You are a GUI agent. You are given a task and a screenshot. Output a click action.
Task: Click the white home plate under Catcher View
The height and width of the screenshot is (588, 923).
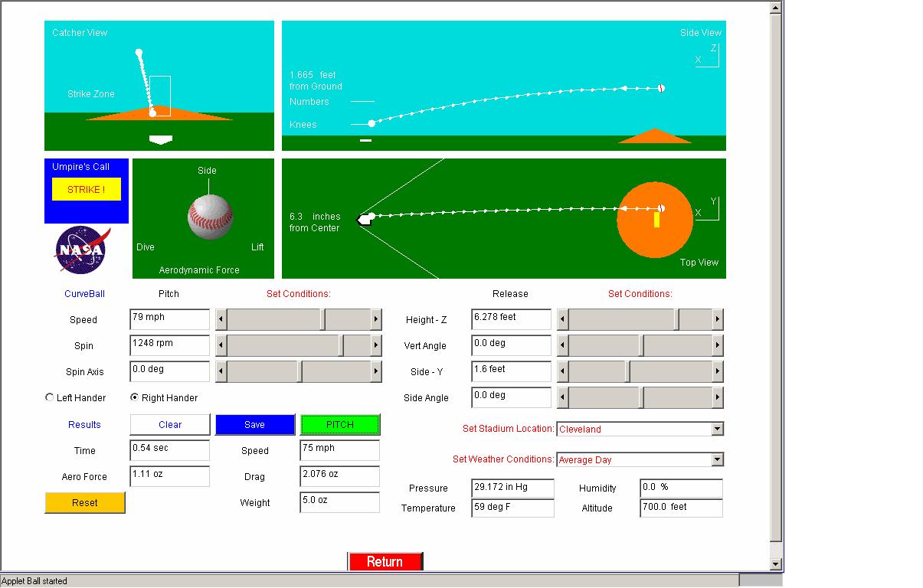(x=161, y=139)
